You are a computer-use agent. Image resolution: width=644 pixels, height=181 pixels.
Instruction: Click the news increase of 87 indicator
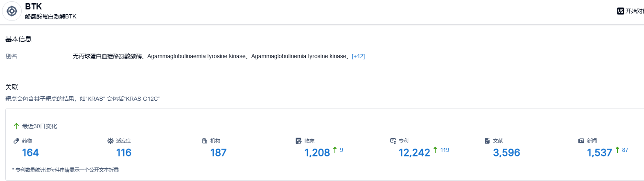pyautogui.click(x=622, y=150)
